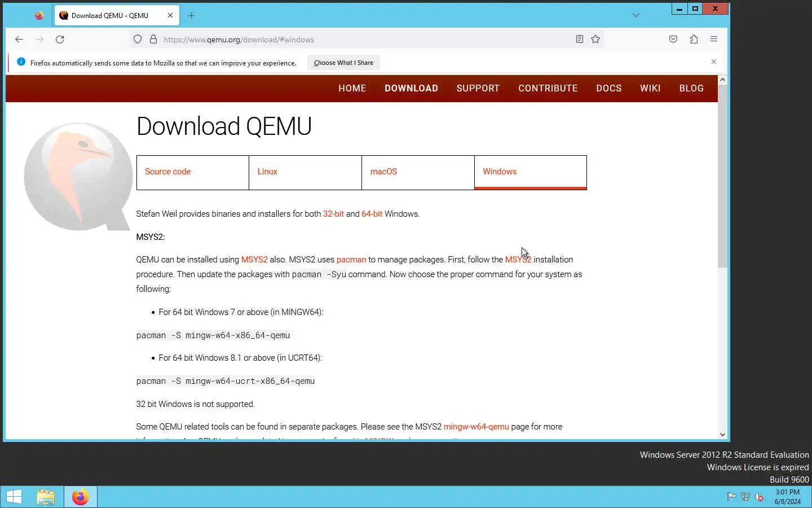Open the Windows Start button
Screen dimensions: 812x508
click(14, 497)
